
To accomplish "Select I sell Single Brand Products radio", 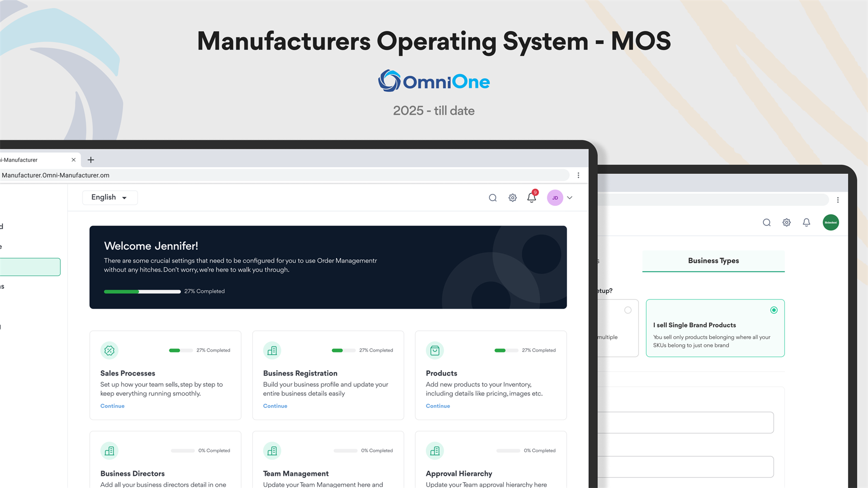I will 774,310.
